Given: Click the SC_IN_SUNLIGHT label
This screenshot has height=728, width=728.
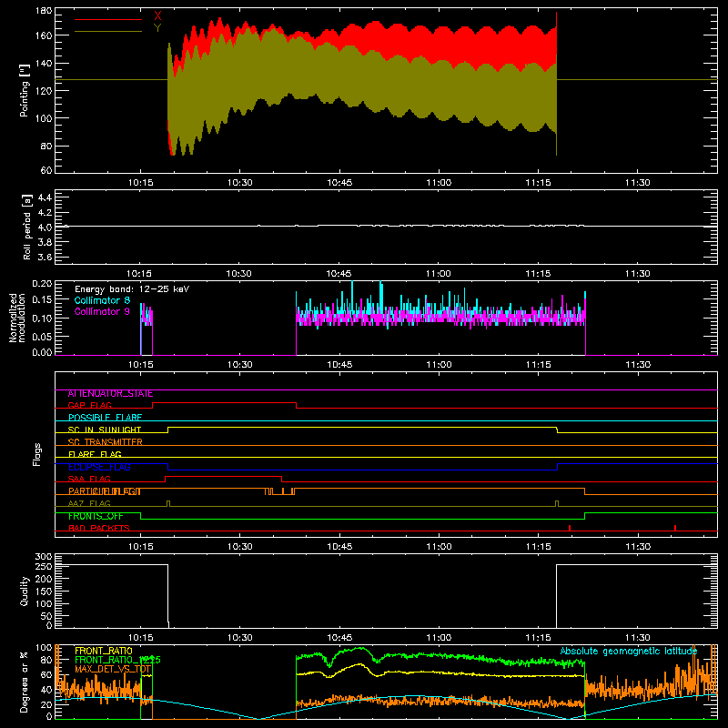Looking at the screenshot, I should click(105, 430).
